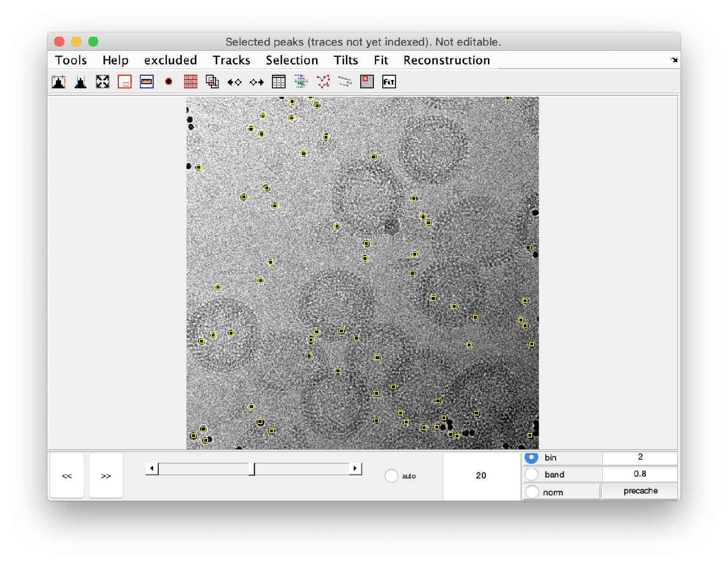Select the fullscreen expand view tool
The width and height of the screenshot is (728, 564).
click(x=102, y=81)
